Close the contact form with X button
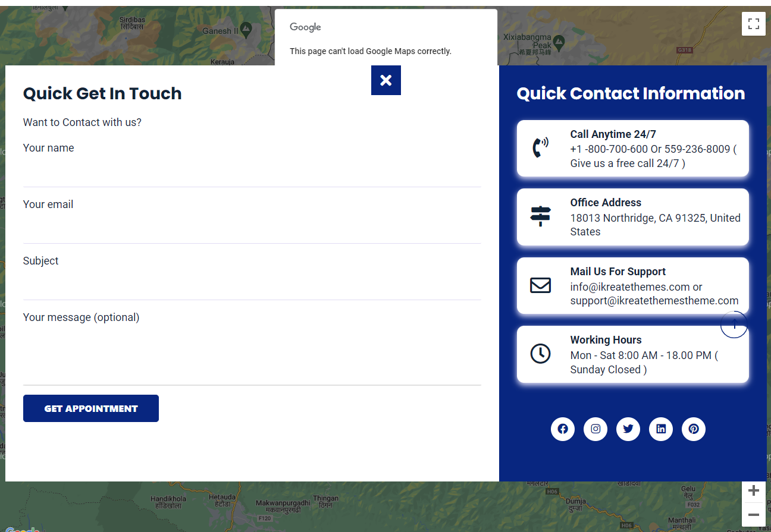 (385, 80)
